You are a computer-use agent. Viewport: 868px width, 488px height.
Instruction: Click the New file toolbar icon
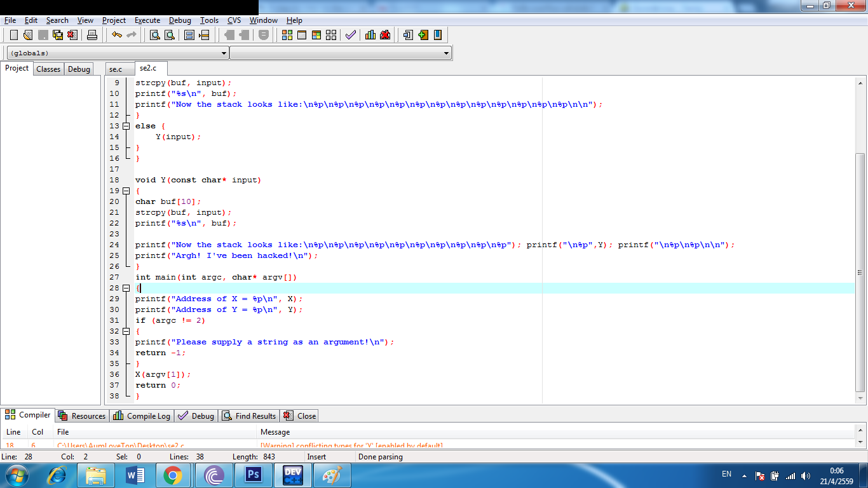[13, 35]
